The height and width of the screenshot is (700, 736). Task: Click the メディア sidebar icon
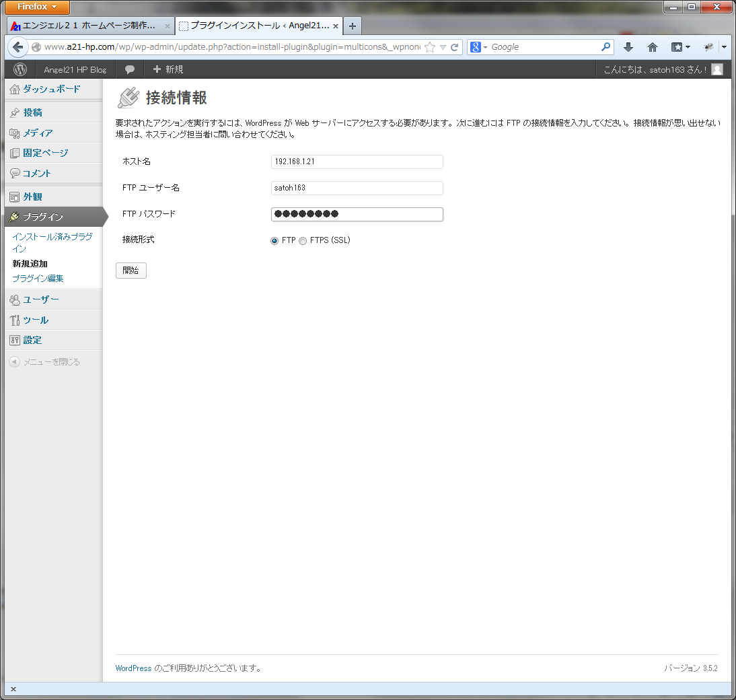pyautogui.click(x=15, y=133)
